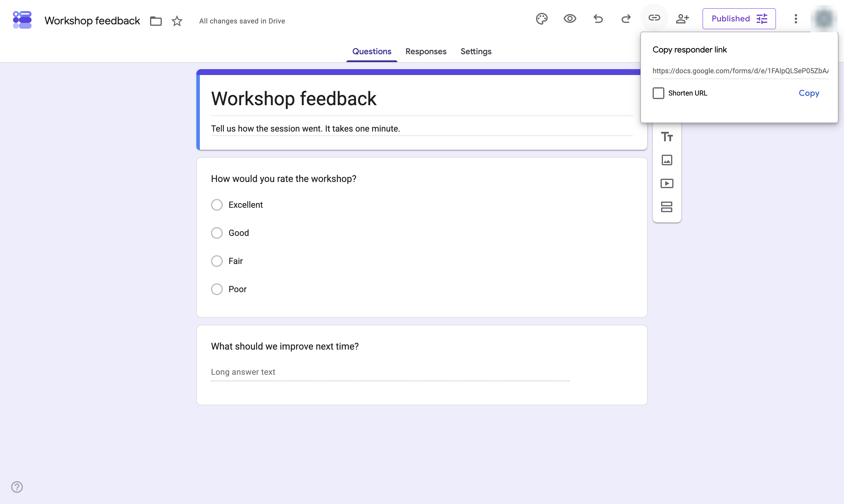Move form to folder icon

tap(156, 21)
